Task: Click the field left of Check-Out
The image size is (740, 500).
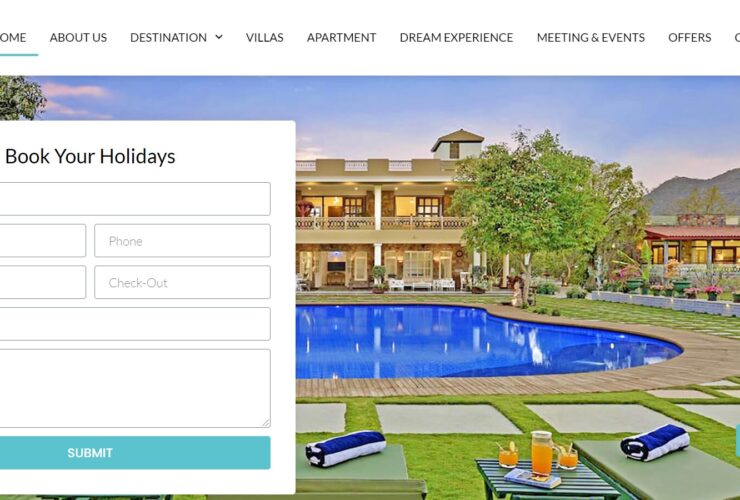Action: point(43,282)
